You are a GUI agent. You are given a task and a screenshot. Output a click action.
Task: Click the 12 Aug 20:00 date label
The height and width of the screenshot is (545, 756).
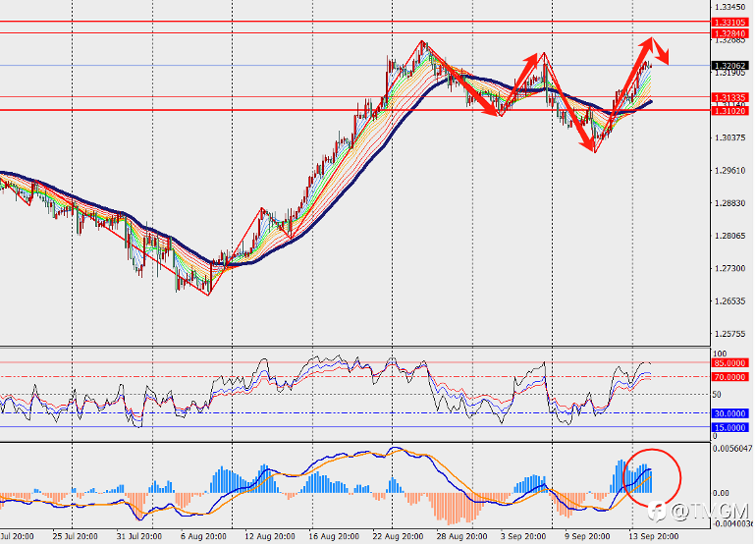pos(270,536)
